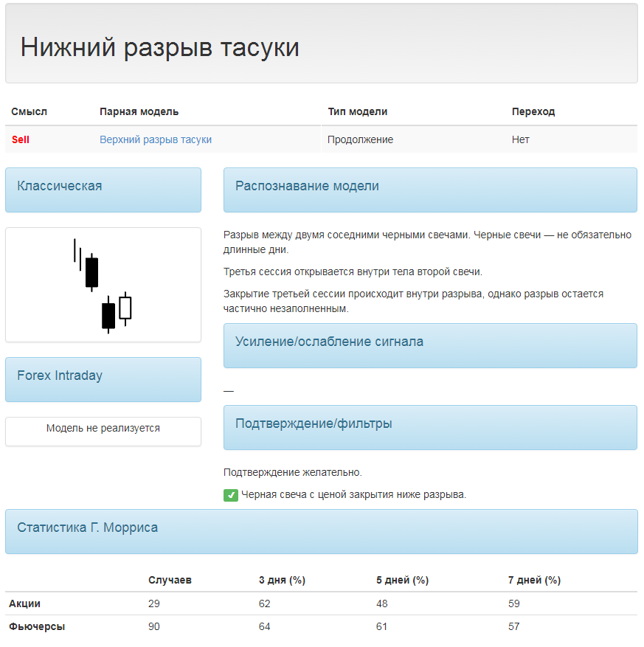
Task: Click the Акции row label
Action: (x=25, y=603)
